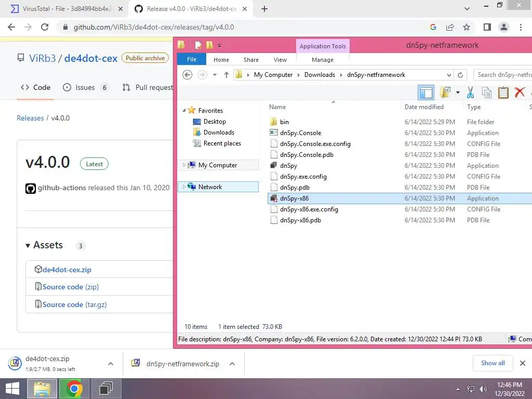Expand My Computer in navigation tree

(184, 165)
